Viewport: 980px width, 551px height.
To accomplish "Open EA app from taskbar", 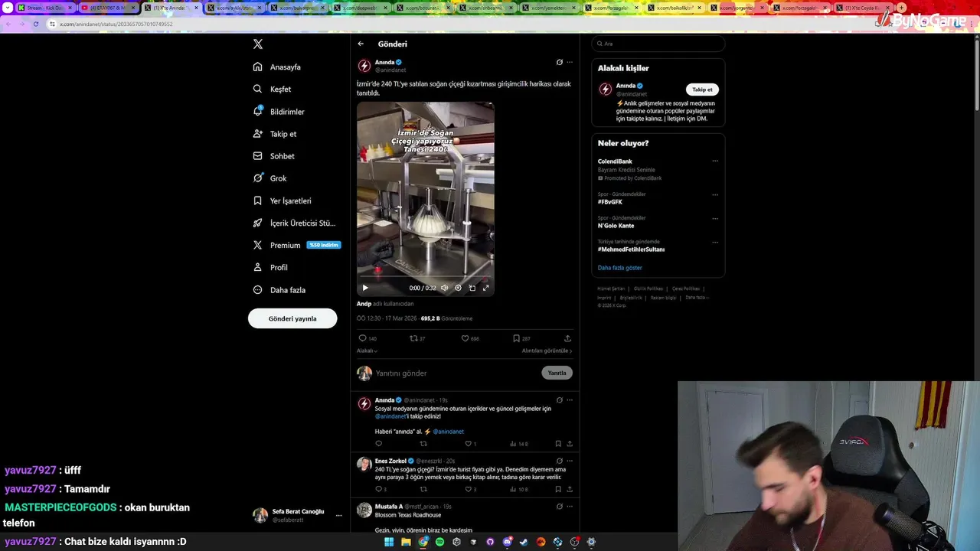I will tap(541, 542).
